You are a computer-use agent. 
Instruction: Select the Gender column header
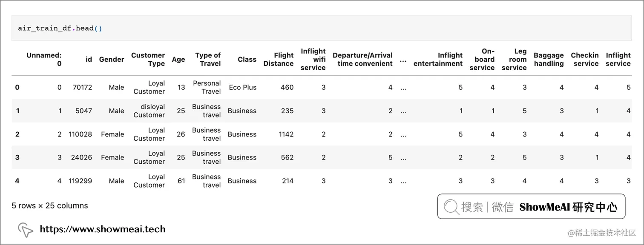[112, 60]
